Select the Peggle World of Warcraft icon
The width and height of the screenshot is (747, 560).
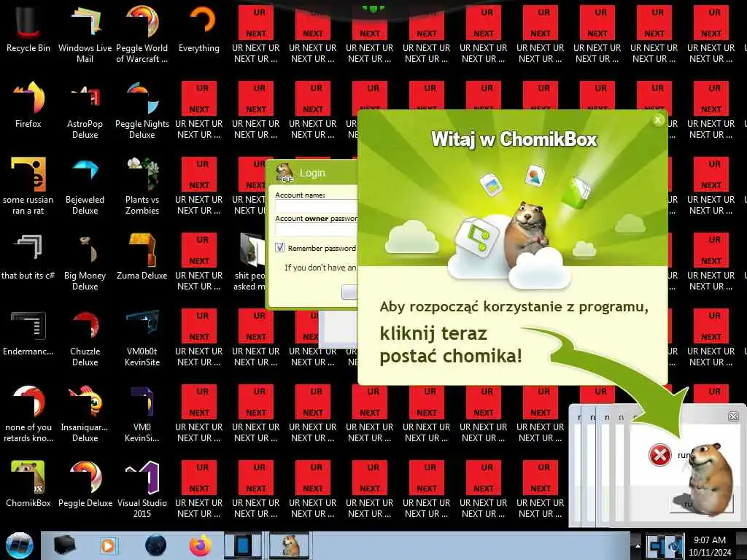click(x=142, y=34)
